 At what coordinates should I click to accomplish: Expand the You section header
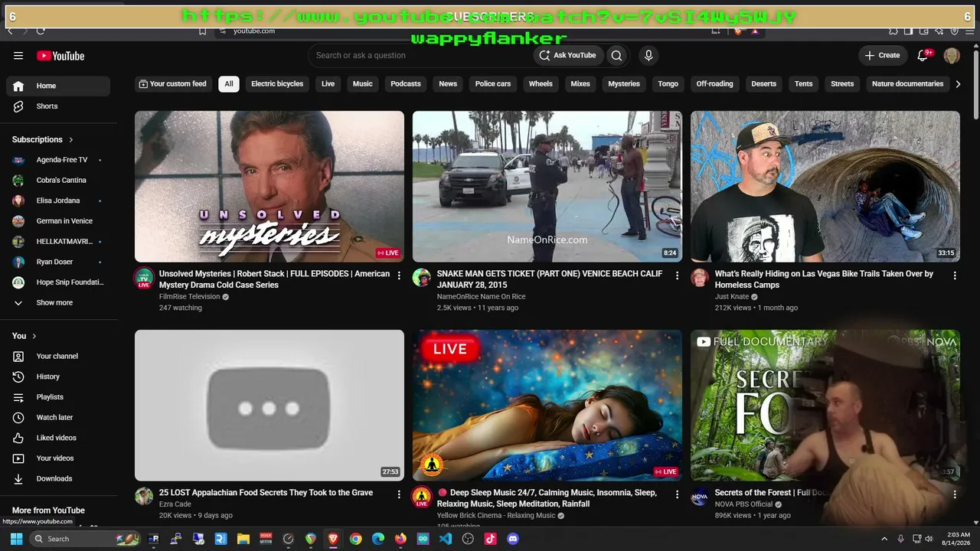click(24, 336)
